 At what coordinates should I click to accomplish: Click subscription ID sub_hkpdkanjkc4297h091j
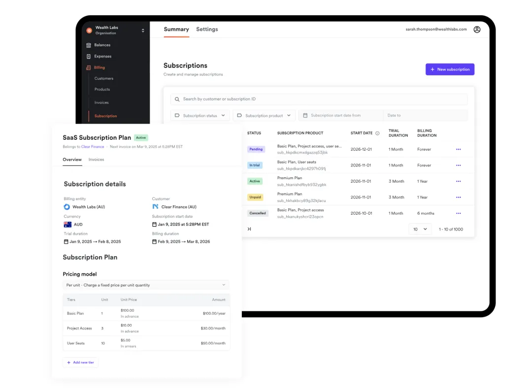(x=301, y=168)
